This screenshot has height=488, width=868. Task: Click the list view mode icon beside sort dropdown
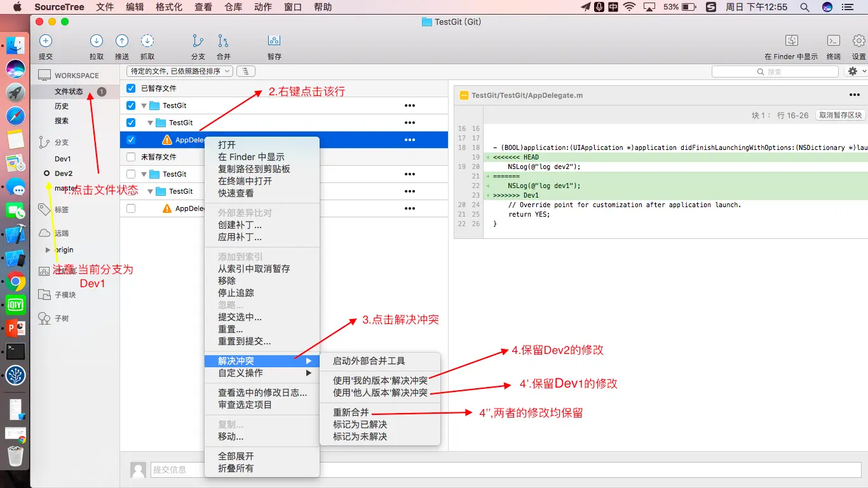(x=246, y=71)
